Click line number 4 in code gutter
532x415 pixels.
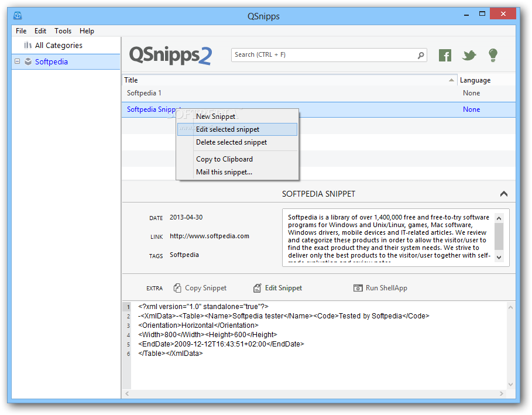(128, 335)
